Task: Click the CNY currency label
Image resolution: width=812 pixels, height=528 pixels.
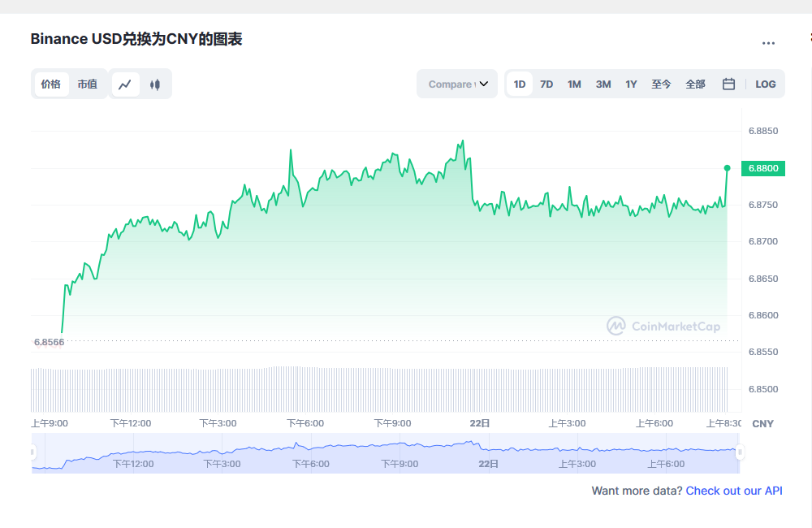Action: pyautogui.click(x=762, y=424)
